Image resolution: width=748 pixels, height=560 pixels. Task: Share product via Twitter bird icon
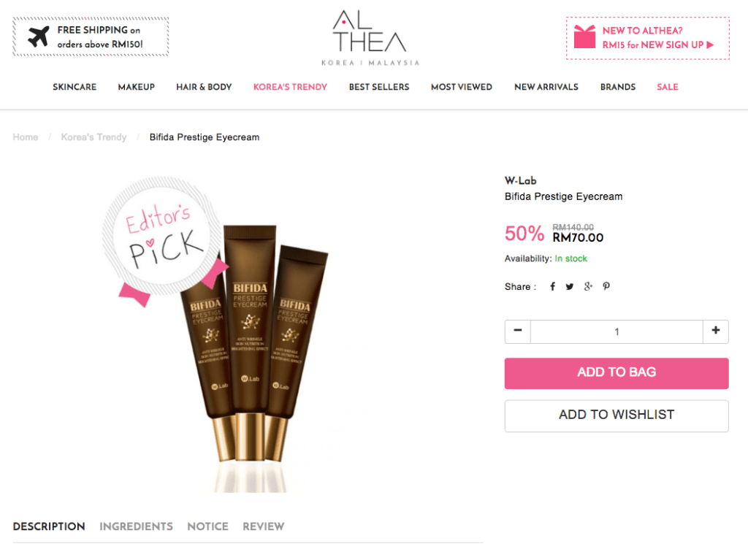pos(570,287)
